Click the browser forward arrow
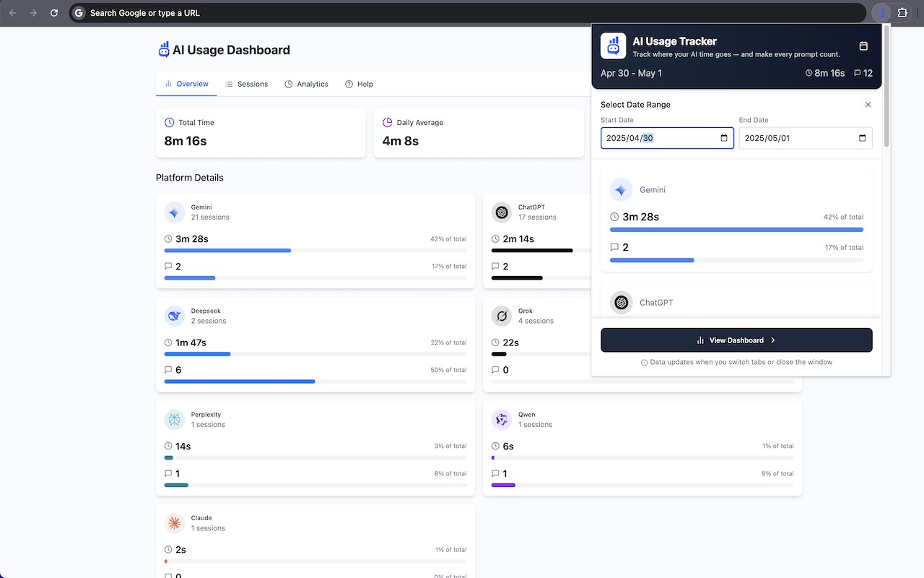The width and height of the screenshot is (924, 578). click(x=33, y=13)
